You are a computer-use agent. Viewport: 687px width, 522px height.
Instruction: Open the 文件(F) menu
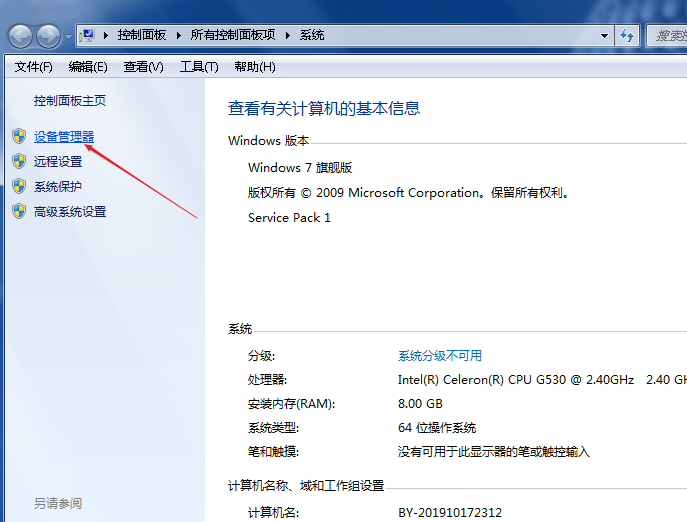pos(33,67)
